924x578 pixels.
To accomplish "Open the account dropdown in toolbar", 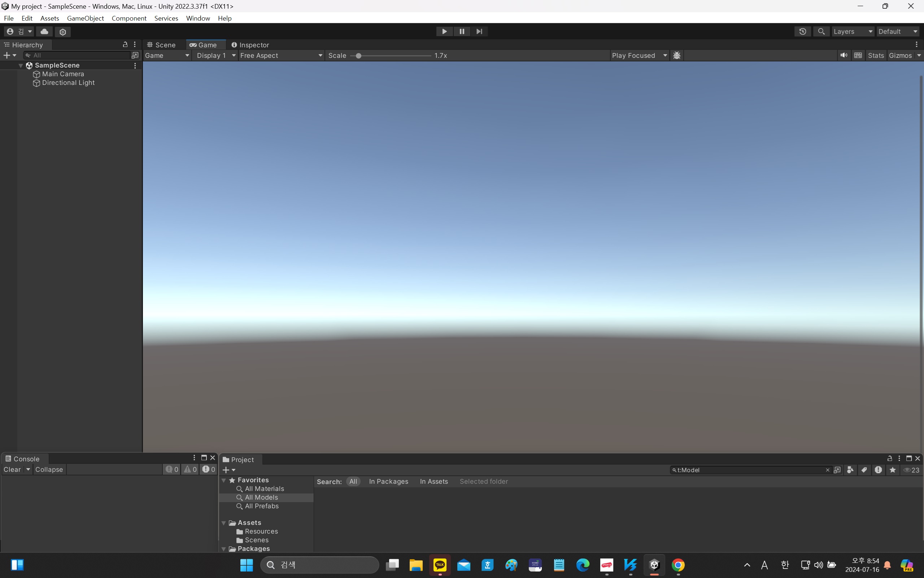I will [x=19, y=31].
